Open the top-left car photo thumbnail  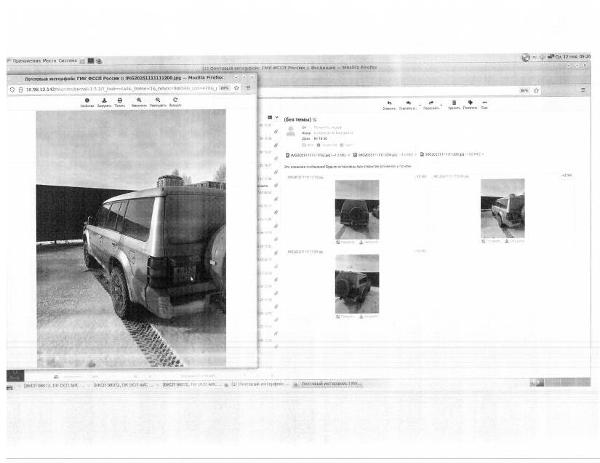357,207
